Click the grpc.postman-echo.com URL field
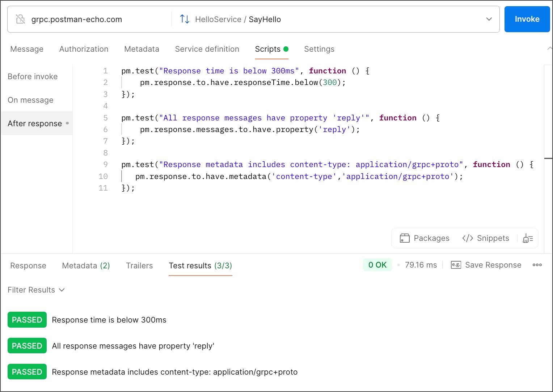This screenshot has height=392, width=553. [77, 20]
